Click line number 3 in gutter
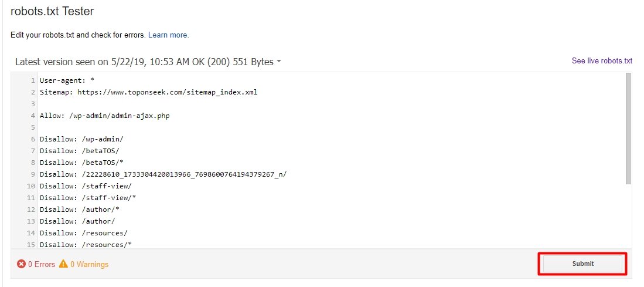Viewport: 644px width, 287px height. pos(33,104)
